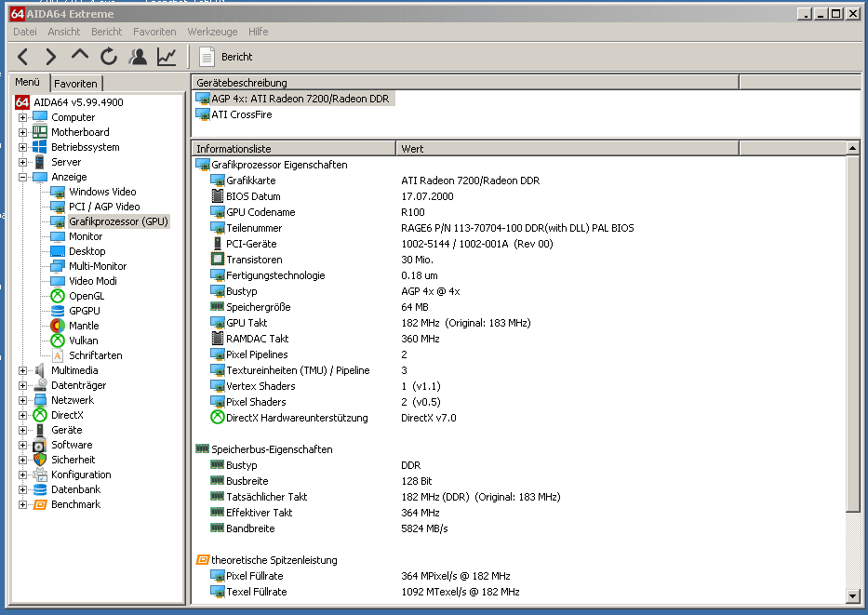Select Video Modi in the tree
The height and width of the screenshot is (615, 868).
pyautogui.click(x=92, y=282)
